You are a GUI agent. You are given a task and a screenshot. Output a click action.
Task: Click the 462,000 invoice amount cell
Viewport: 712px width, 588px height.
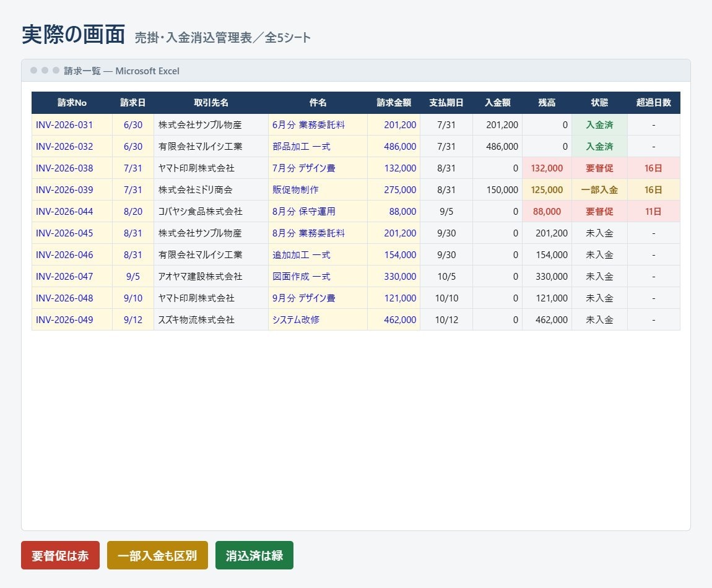[x=394, y=319]
